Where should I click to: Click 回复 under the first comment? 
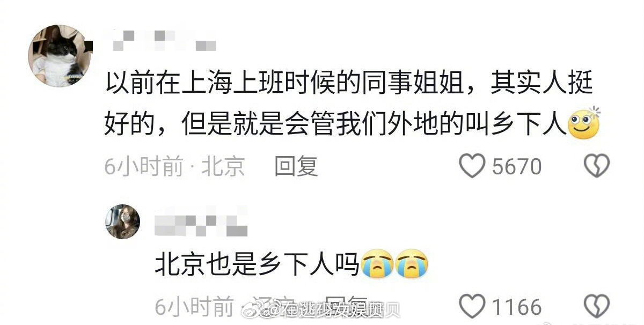[296, 167]
